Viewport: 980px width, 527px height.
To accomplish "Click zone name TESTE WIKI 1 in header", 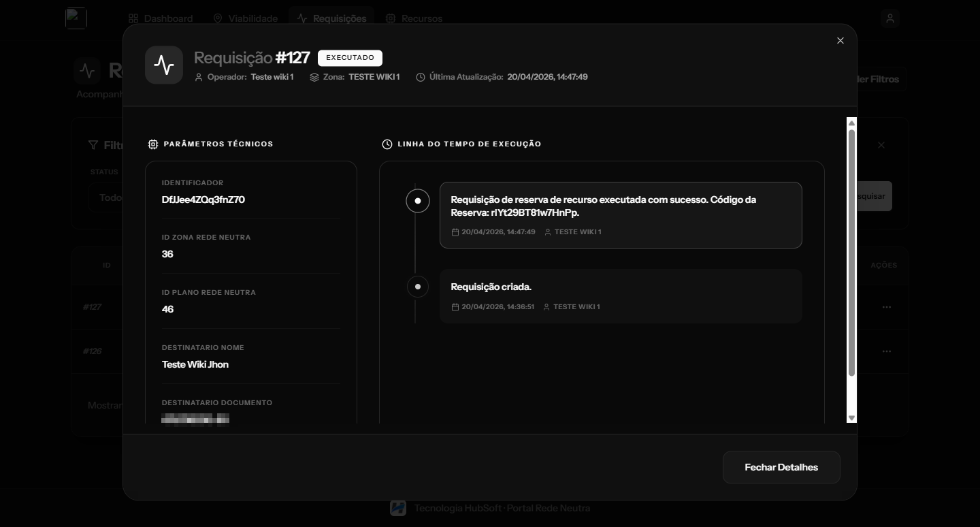I will coord(374,77).
